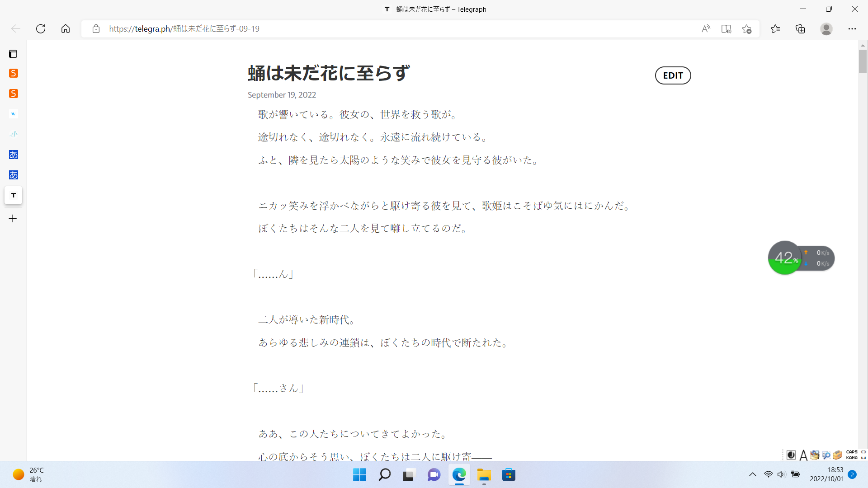Viewport: 868px width, 488px height.
Task: Open Settings and more menu
Action: pos(852,29)
